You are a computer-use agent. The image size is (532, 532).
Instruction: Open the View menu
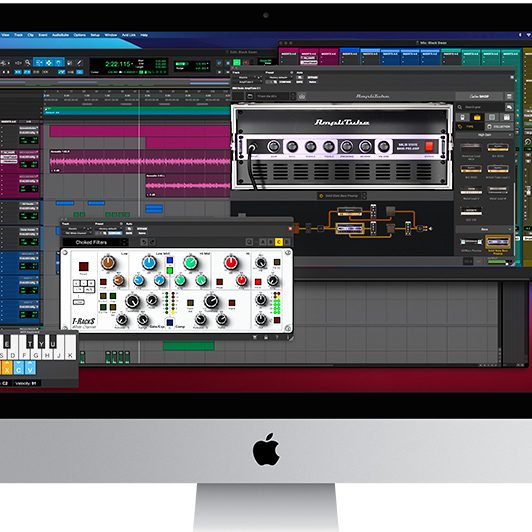pyautogui.click(x=6, y=35)
